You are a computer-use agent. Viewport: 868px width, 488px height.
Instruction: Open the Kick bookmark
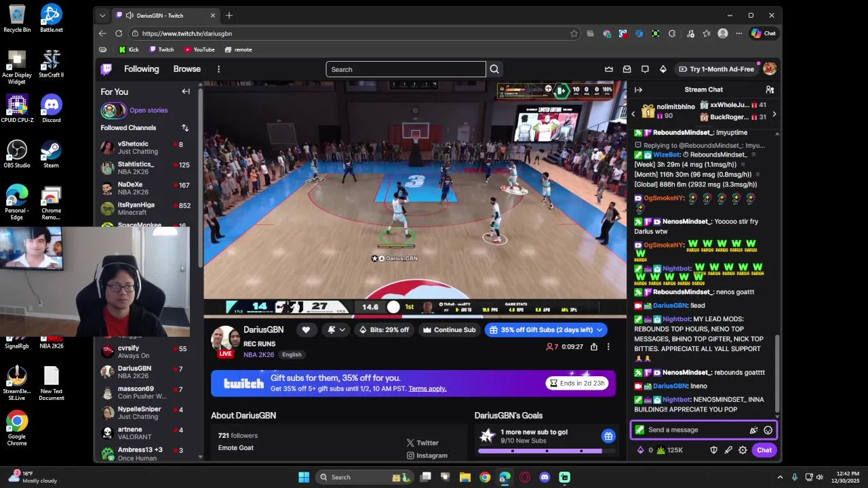coord(128,49)
